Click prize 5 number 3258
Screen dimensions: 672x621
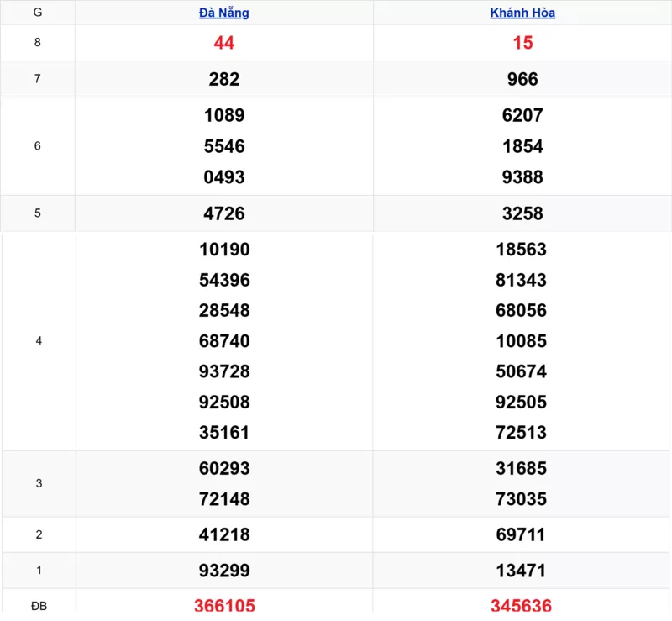tap(522, 213)
